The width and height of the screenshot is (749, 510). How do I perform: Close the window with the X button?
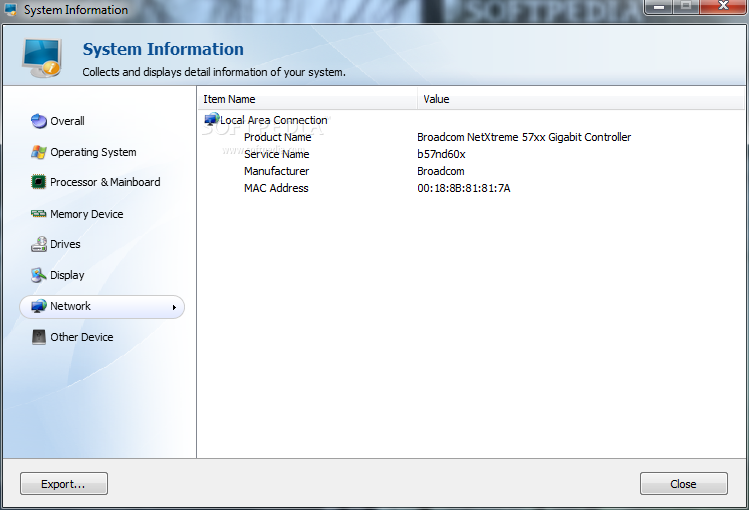(x=723, y=6)
